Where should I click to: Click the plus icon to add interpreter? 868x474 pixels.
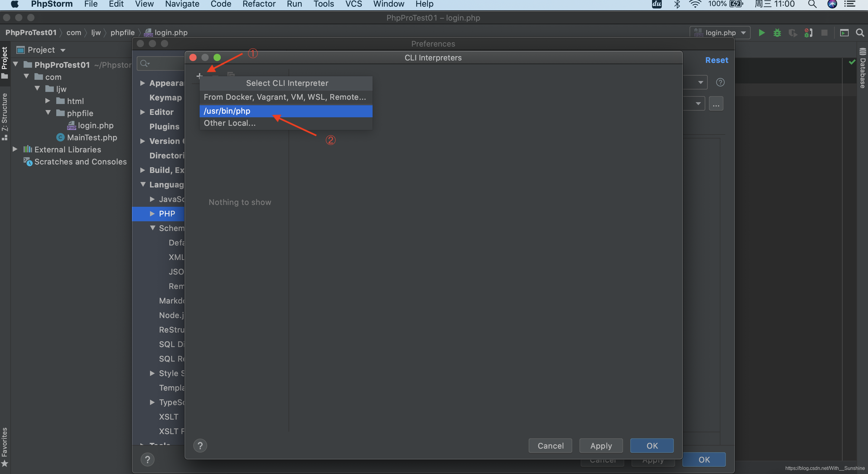coord(199,76)
